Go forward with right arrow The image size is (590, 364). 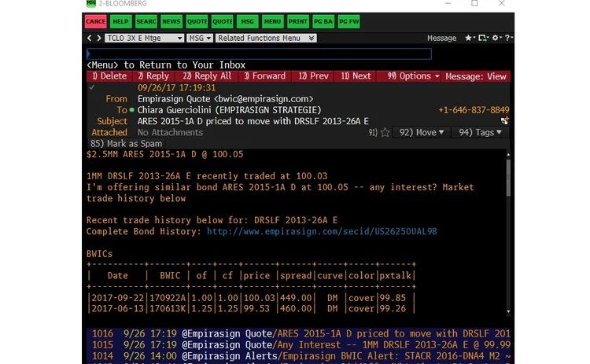pyautogui.click(x=98, y=38)
